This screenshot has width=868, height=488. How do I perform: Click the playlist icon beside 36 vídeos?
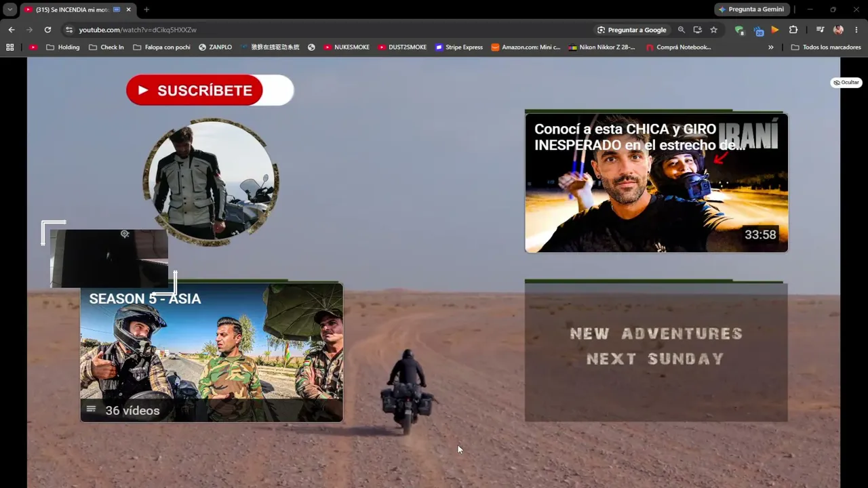[91, 409]
